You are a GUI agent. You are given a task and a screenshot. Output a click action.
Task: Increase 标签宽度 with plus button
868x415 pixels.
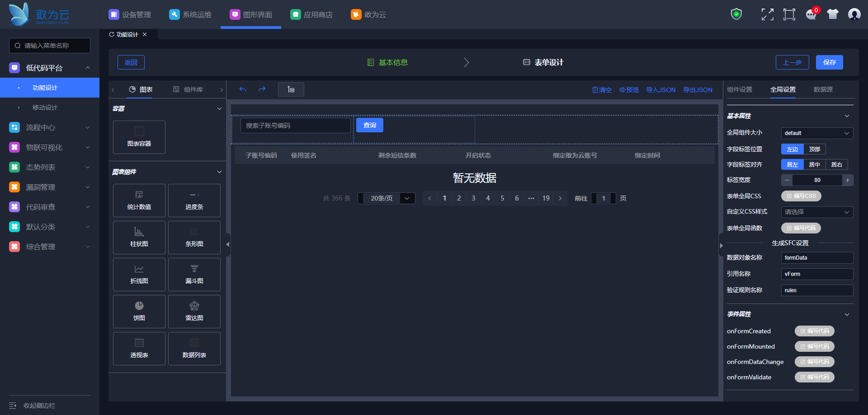848,180
